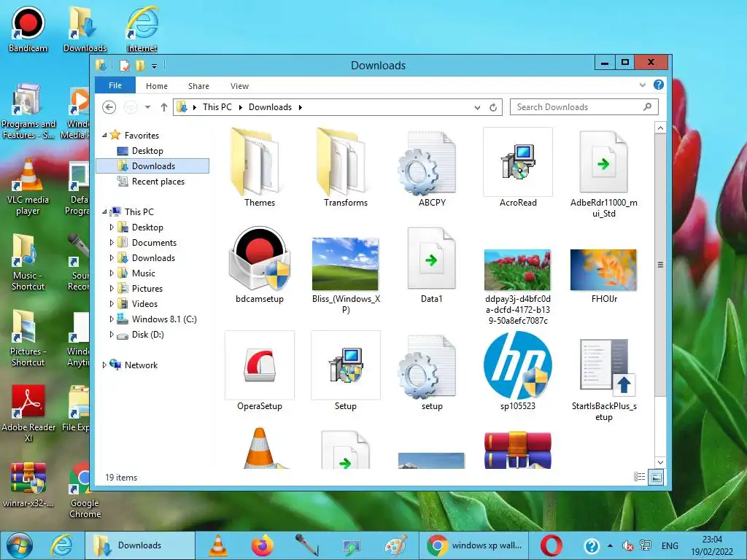This screenshot has height=560, width=747.
Task: Switch to the View ribbon tab
Action: [x=239, y=86]
